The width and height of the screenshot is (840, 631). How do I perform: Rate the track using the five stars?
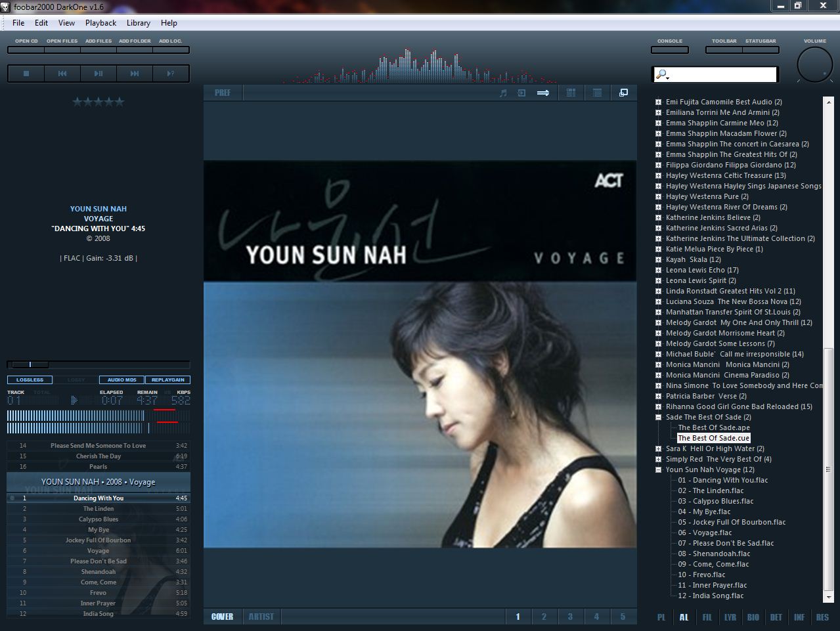pos(98,102)
